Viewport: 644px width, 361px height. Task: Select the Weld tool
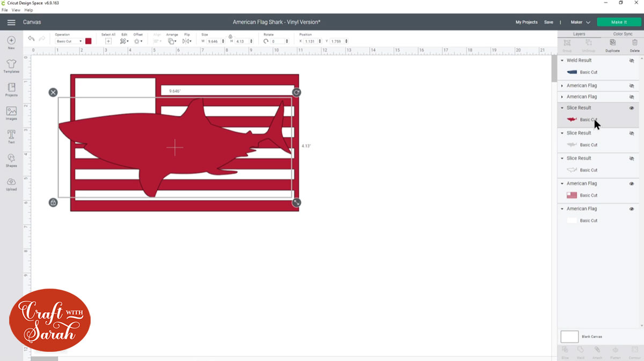click(581, 349)
